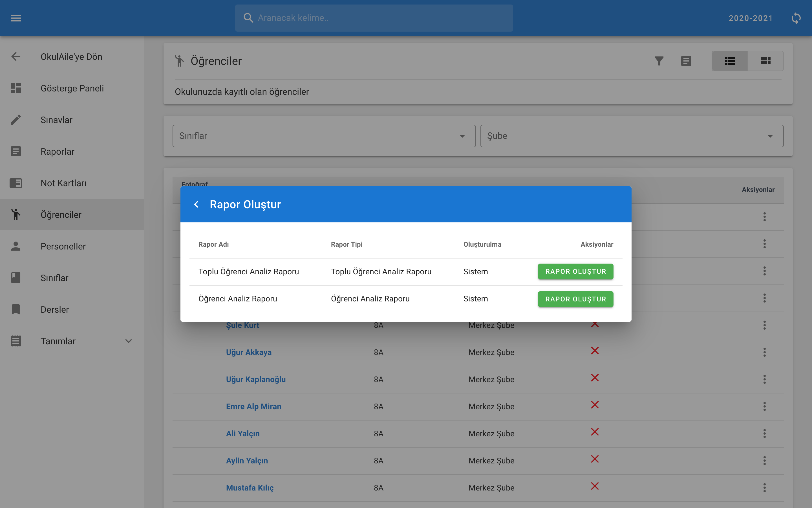
Task: Open the Şube dropdown filter
Action: (x=632, y=136)
